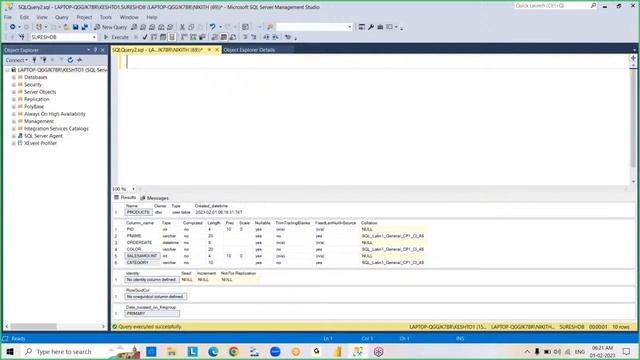The height and width of the screenshot is (360, 640).
Task: Click the Undo arrow icon
Action: pyautogui.click(x=213, y=27)
